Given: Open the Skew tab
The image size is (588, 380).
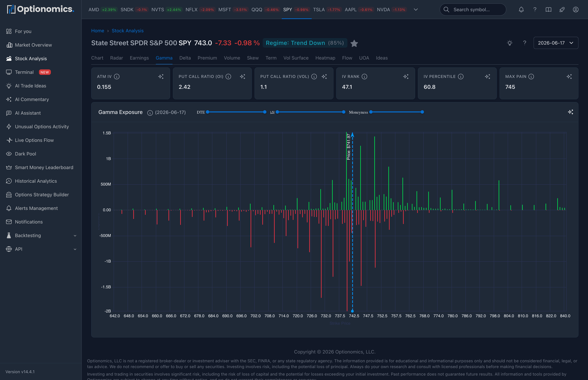Looking at the screenshot, I should (x=253, y=58).
